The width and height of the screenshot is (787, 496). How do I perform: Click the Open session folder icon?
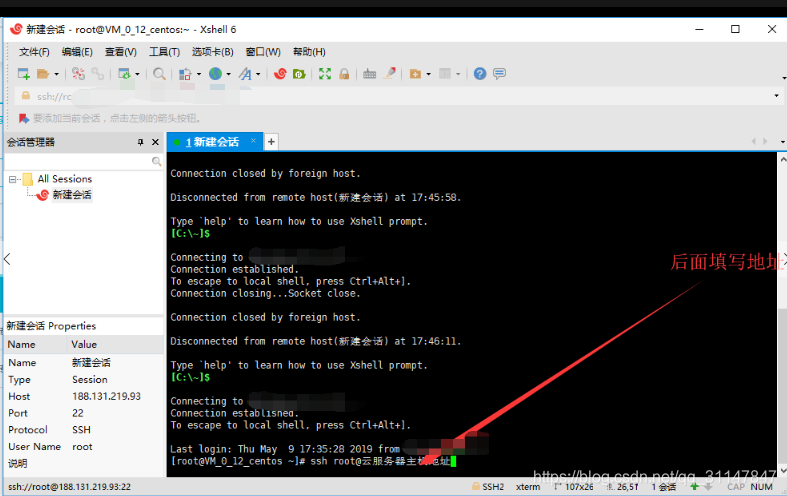point(43,74)
